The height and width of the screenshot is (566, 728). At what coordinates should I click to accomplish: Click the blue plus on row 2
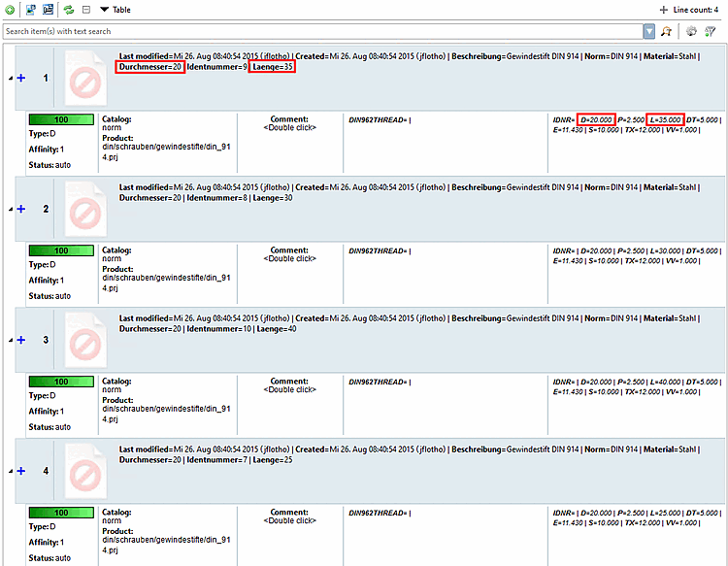(21, 209)
